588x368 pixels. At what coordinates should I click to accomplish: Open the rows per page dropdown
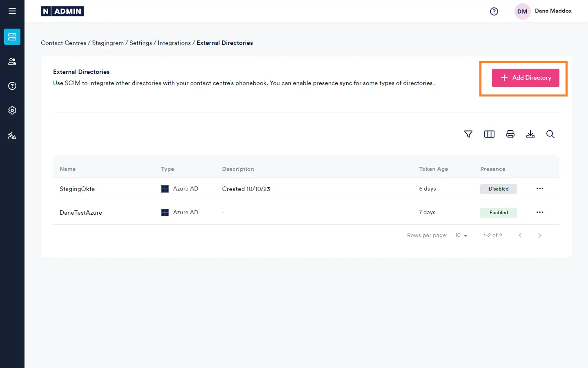pyautogui.click(x=461, y=235)
